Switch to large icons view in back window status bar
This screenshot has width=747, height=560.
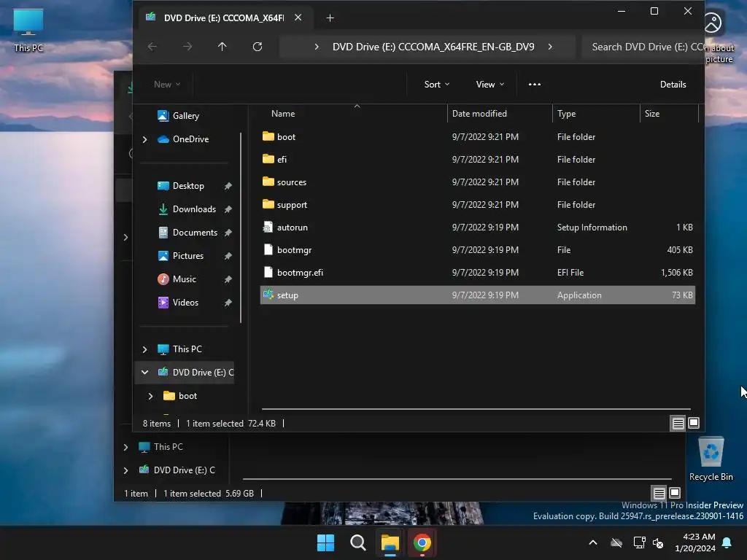pyautogui.click(x=675, y=493)
